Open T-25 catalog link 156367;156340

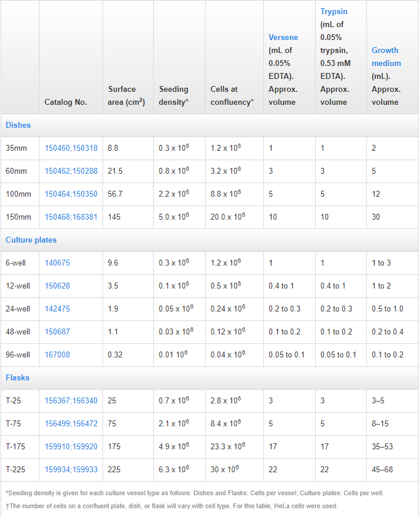pos(71,400)
